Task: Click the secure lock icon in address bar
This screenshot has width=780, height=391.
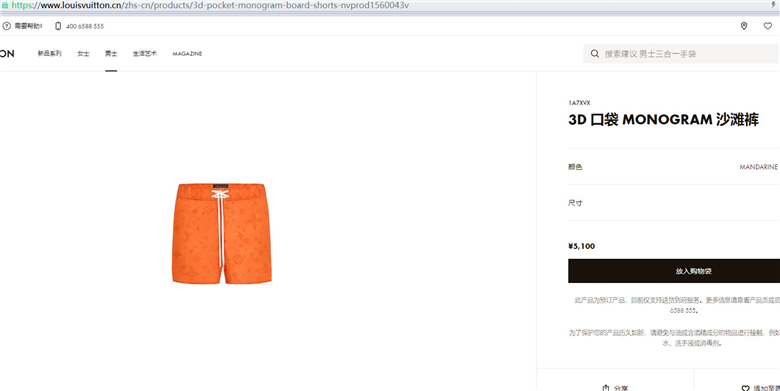Action: tap(4, 5)
